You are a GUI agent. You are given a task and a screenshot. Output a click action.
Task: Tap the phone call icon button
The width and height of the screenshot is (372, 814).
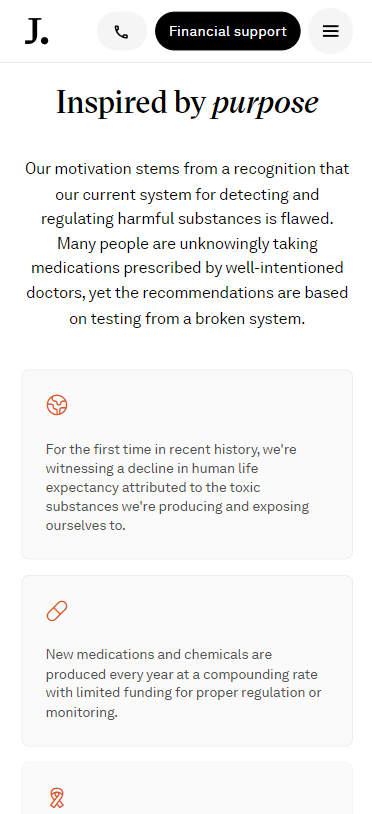coord(122,31)
